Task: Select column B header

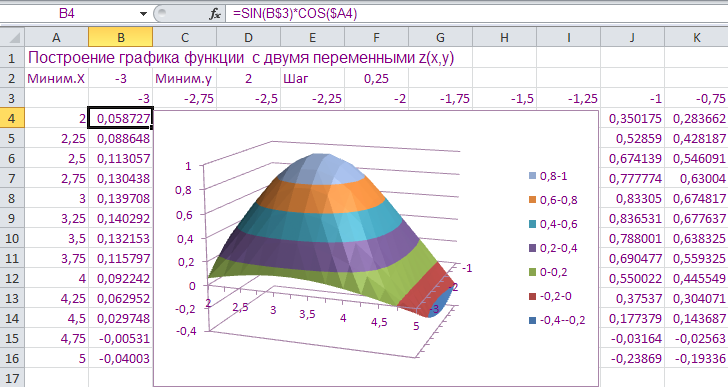Action: pyautogui.click(x=121, y=37)
